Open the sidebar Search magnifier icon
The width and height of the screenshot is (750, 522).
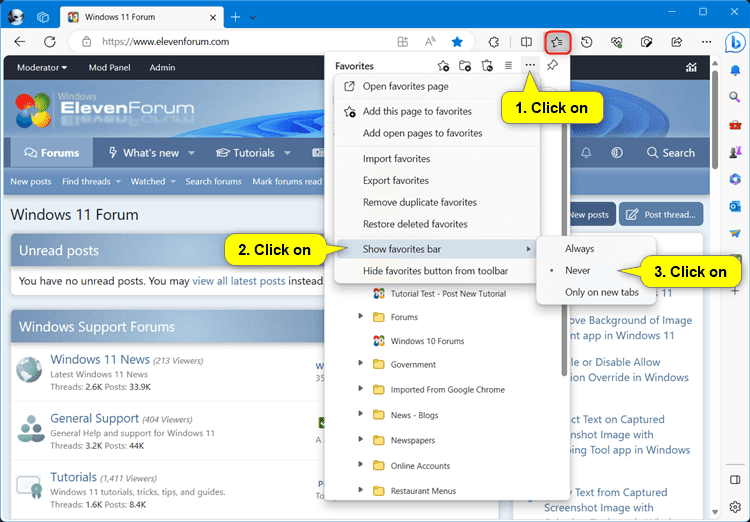coord(735,98)
